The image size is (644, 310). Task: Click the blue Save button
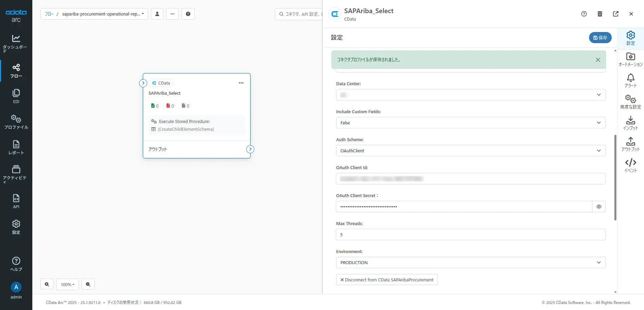pyautogui.click(x=600, y=37)
